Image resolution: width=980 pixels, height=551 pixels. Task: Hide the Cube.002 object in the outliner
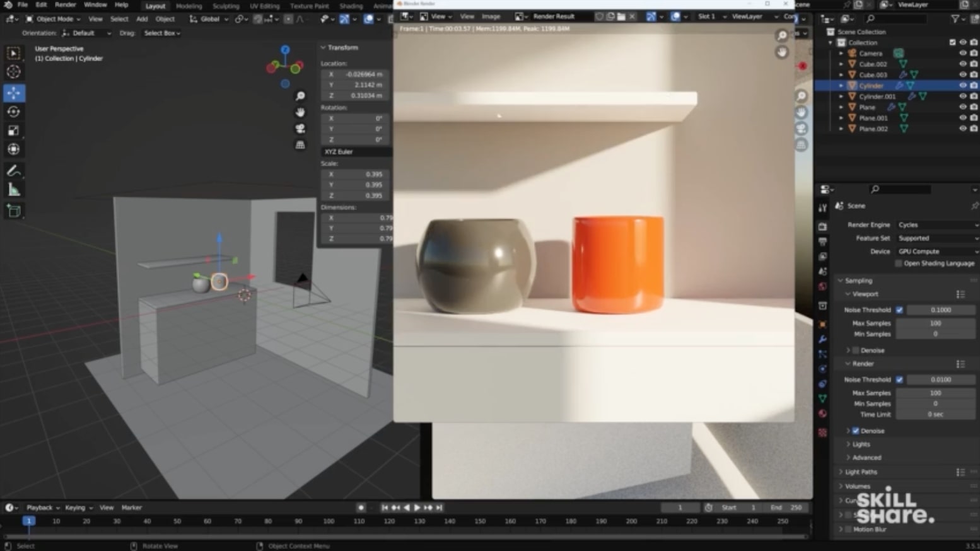click(962, 64)
